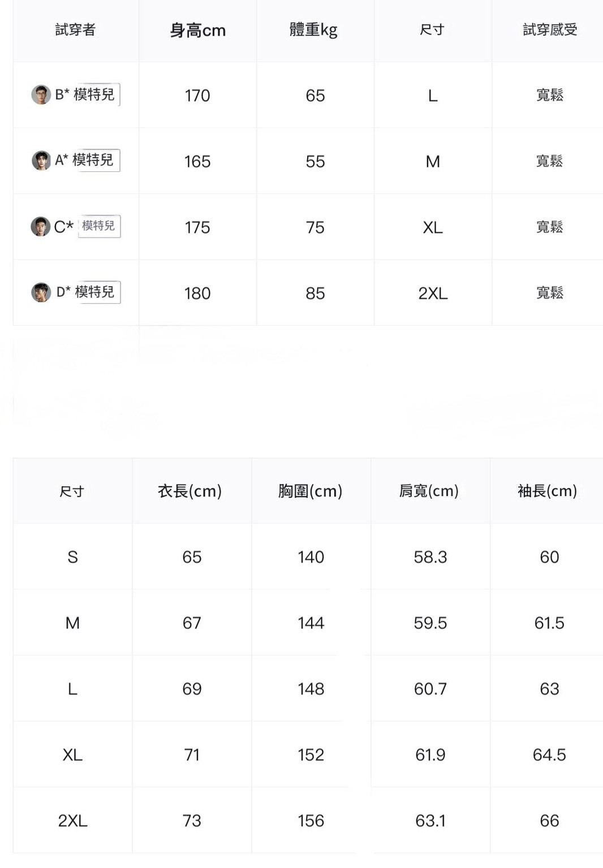Click the avatar of tester C*
Image resolution: width=603 pixels, height=868 pixels.
point(40,227)
